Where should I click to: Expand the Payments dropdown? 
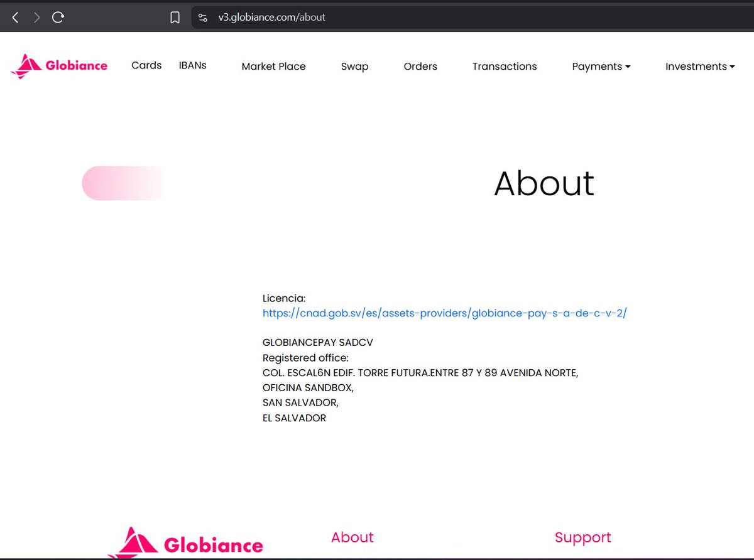pyautogui.click(x=601, y=67)
